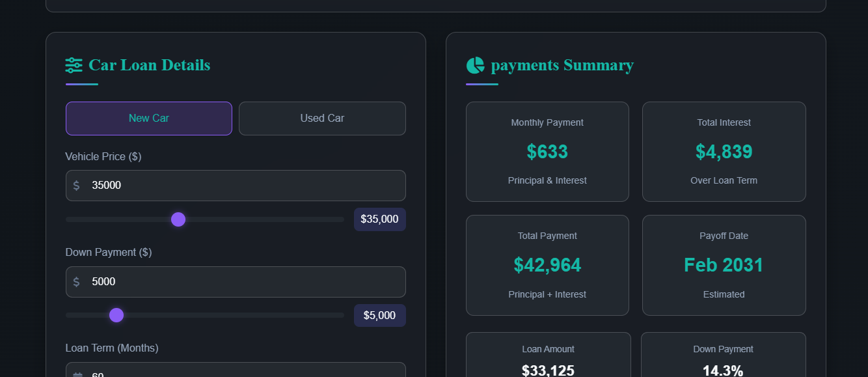Select the Loan Amount card

547,360
